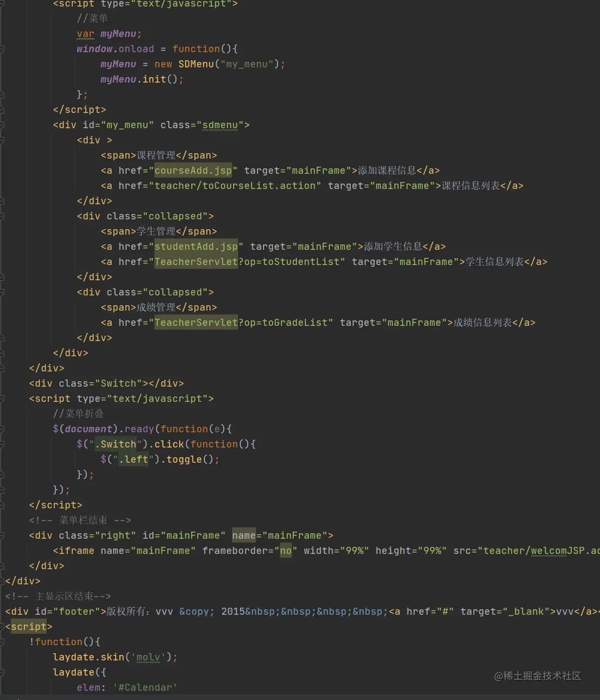The image size is (600, 700).
Task: Click the 添加学生信息 link text
Action: tap(393, 247)
